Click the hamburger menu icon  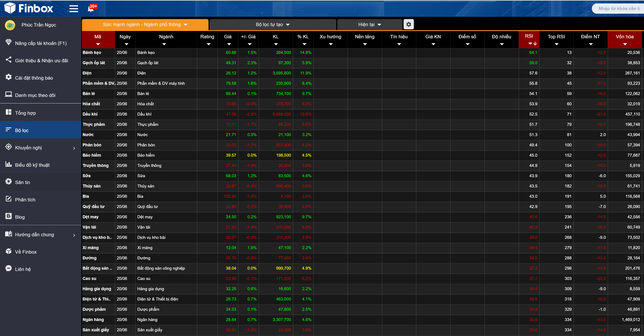click(74, 9)
